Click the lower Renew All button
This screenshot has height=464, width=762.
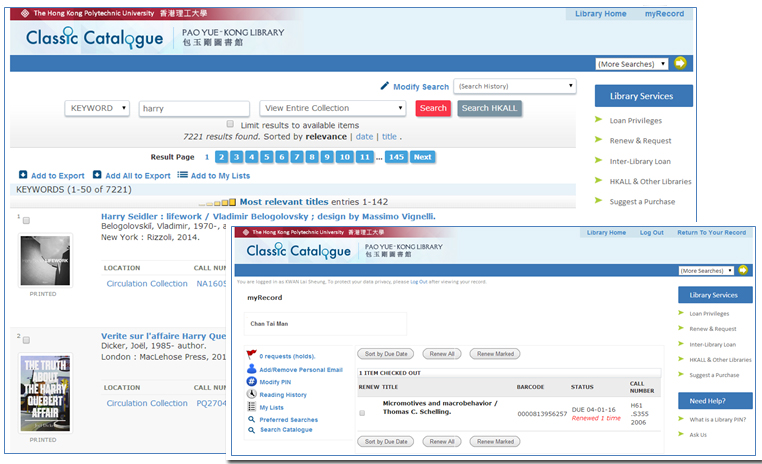point(442,442)
